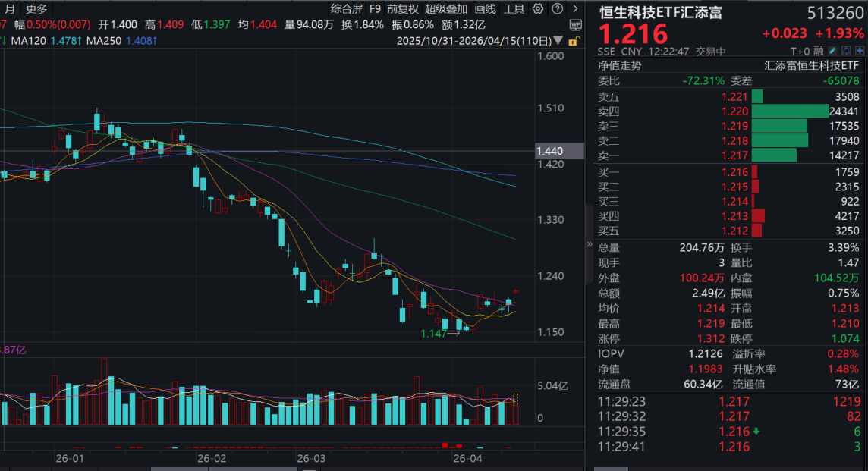The width and height of the screenshot is (868, 471).
Task: Open the 更多 periods menu
Action: point(36,9)
